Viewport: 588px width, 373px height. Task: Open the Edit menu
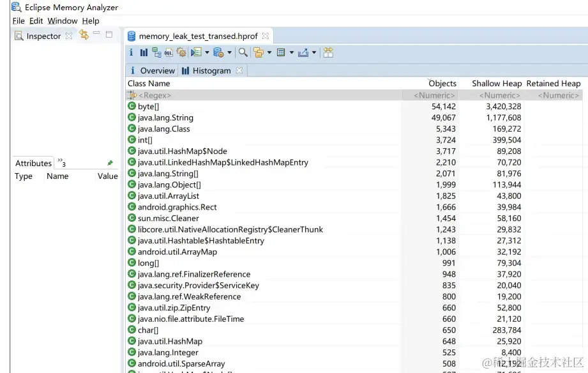coord(36,21)
